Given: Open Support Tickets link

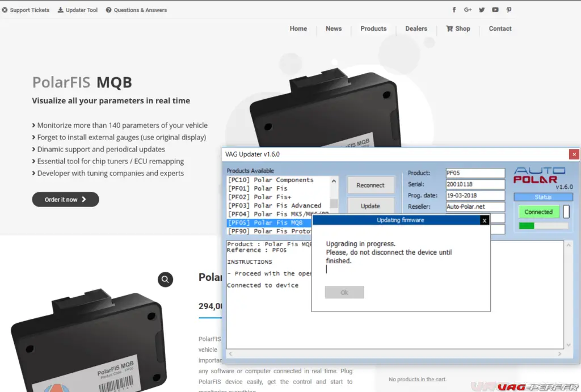Looking at the screenshot, I should point(26,10).
